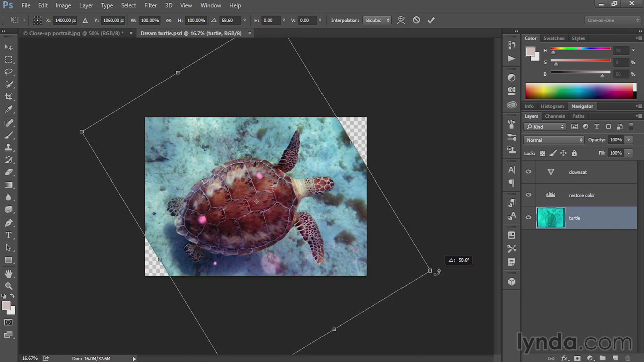Select the Gradient tool
The width and height of the screenshot is (644, 362).
click(x=9, y=185)
